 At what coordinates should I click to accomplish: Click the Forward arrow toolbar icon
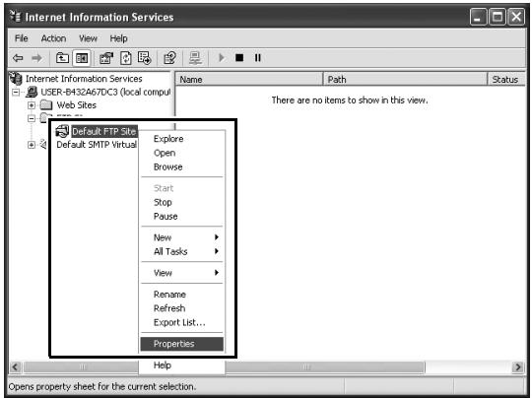(x=36, y=58)
